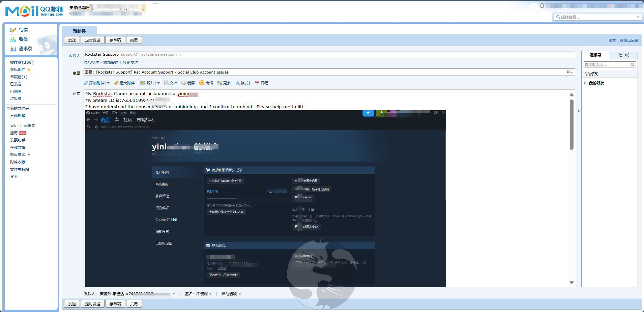The width and height of the screenshot is (644, 312).
Task: Open the 收件箱(286) inbox folder
Action: click(22, 62)
